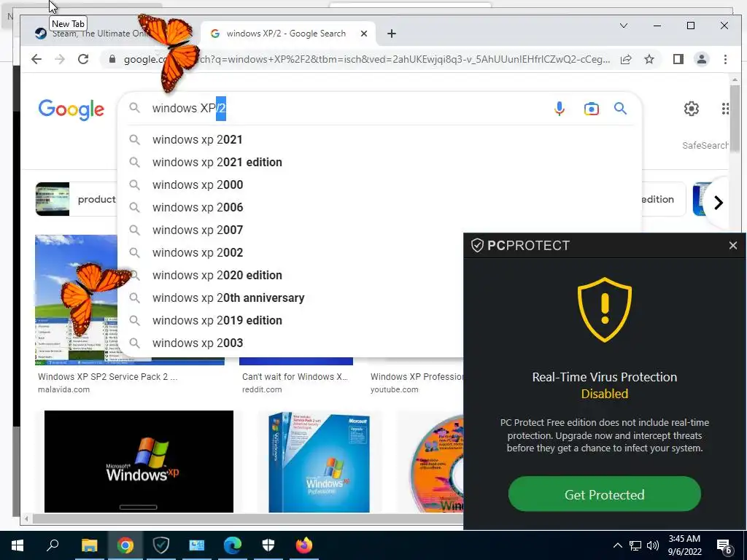Open a new Chrome tab
Viewport: 747px width, 560px height.
coord(392,34)
